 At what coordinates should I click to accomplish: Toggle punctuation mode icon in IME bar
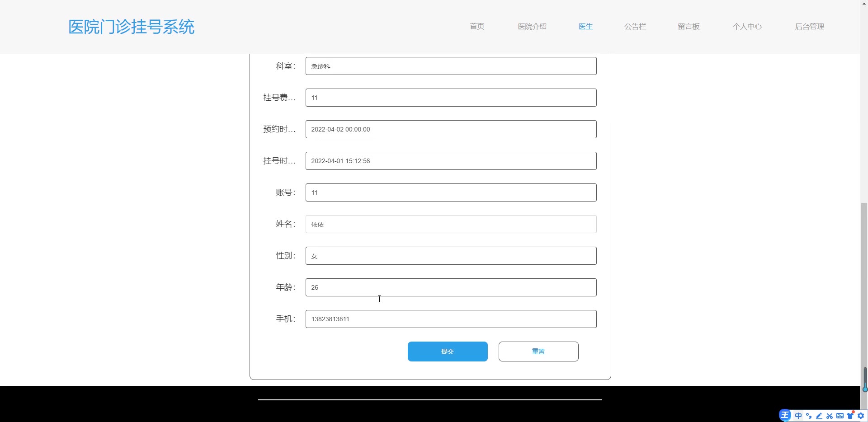809,416
